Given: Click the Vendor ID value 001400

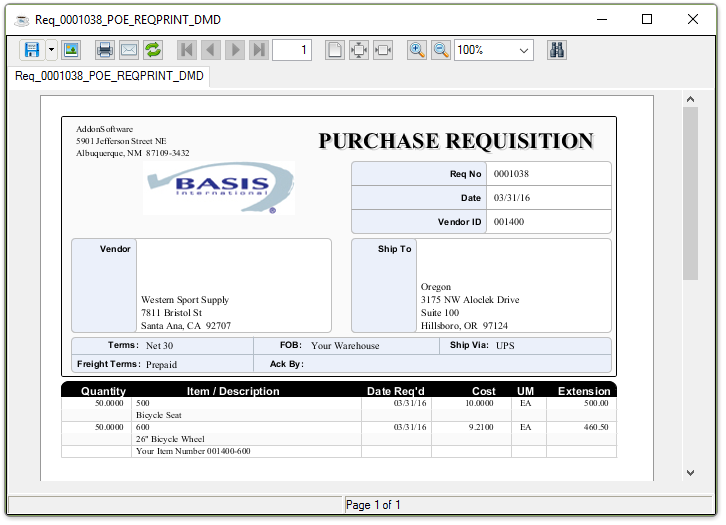Looking at the screenshot, I should [x=509, y=222].
